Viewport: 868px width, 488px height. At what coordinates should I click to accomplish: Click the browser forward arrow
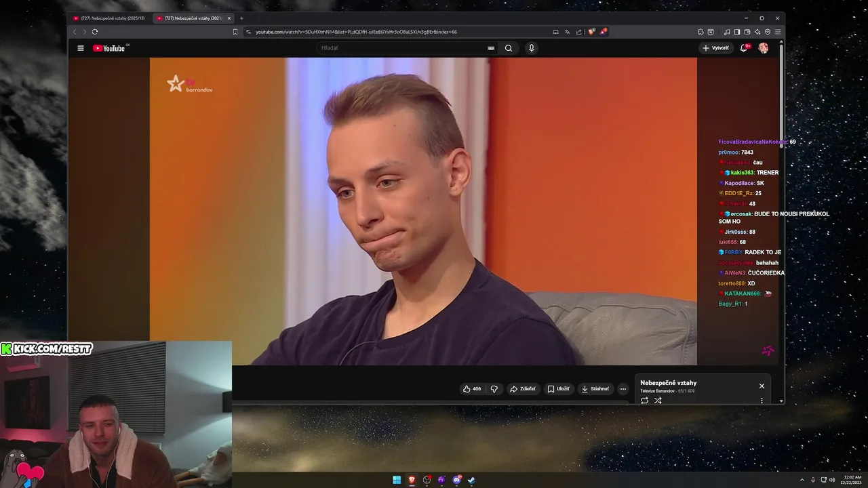pyautogui.click(x=84, y=32)
